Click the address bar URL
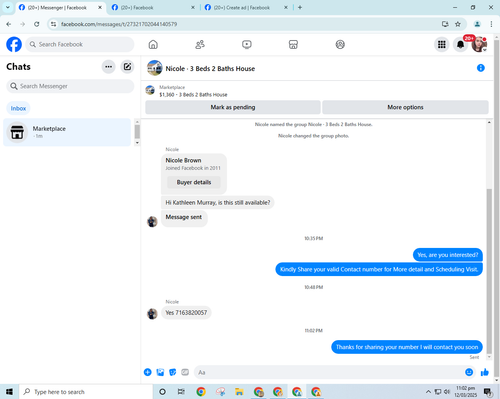 click(119, 24)
